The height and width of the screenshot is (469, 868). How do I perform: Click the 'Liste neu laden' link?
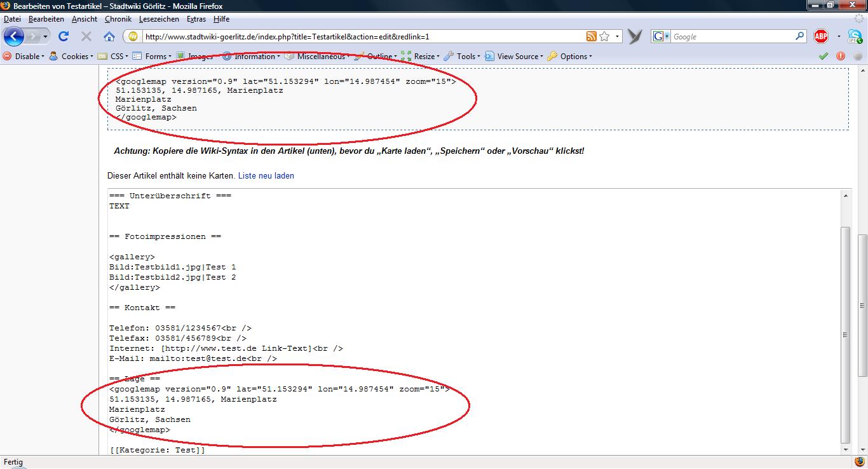pos(266,175)
